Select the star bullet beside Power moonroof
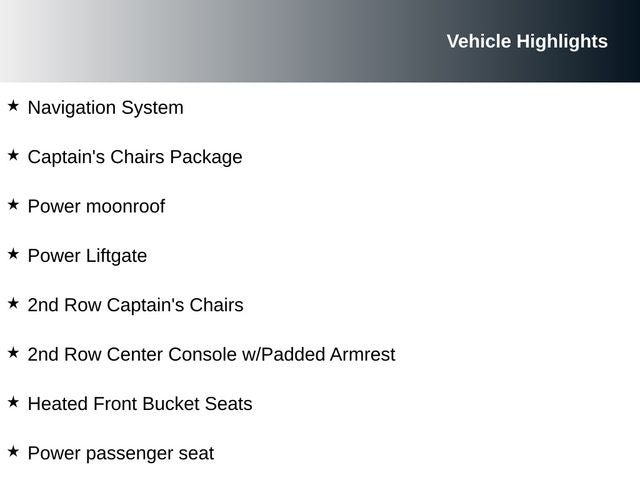This screenshot has height=480, width=640. 13,204
